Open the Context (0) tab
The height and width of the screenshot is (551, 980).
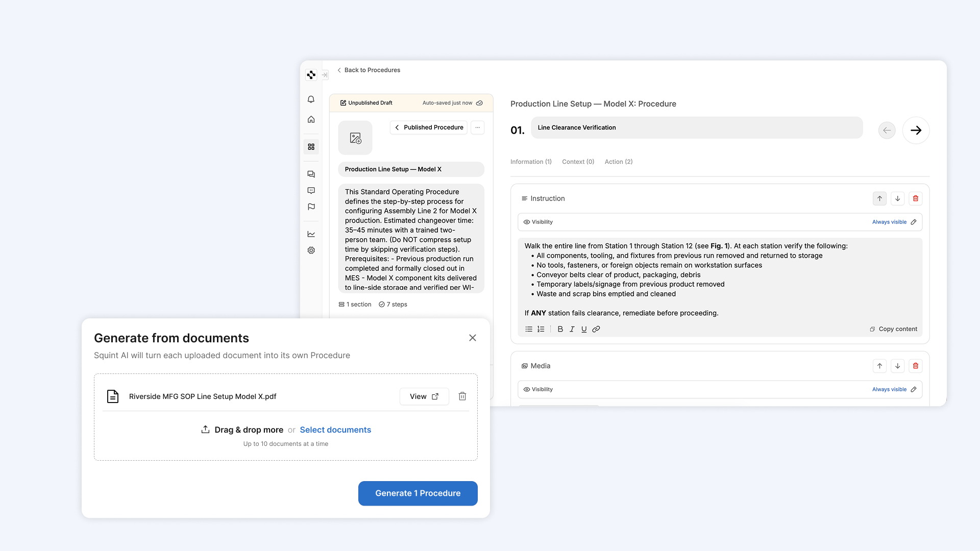pos(578,162)
